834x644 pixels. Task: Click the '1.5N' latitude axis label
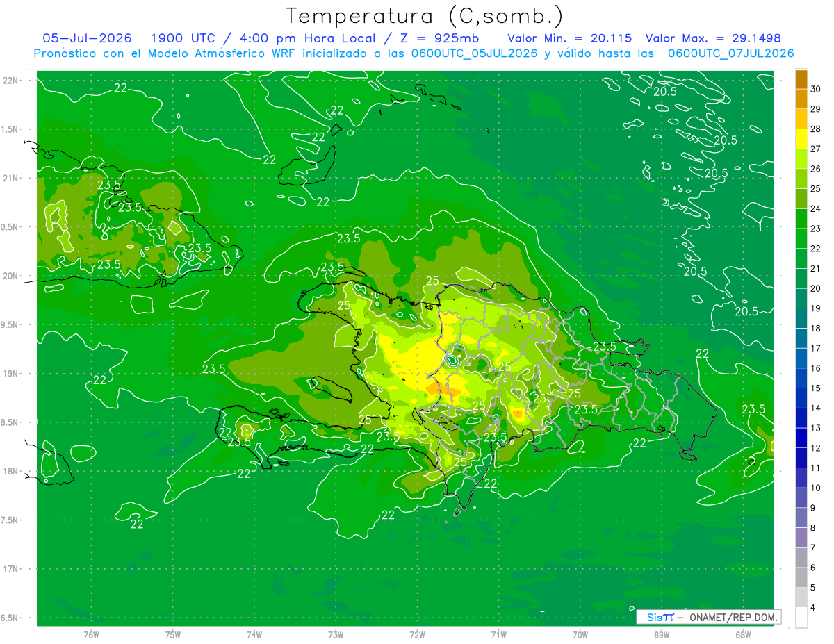tap(10, 129)
